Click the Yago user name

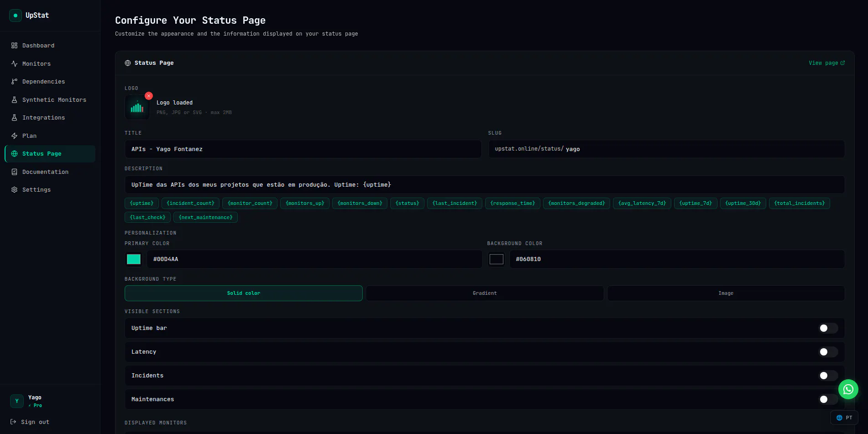pos(35,397)
